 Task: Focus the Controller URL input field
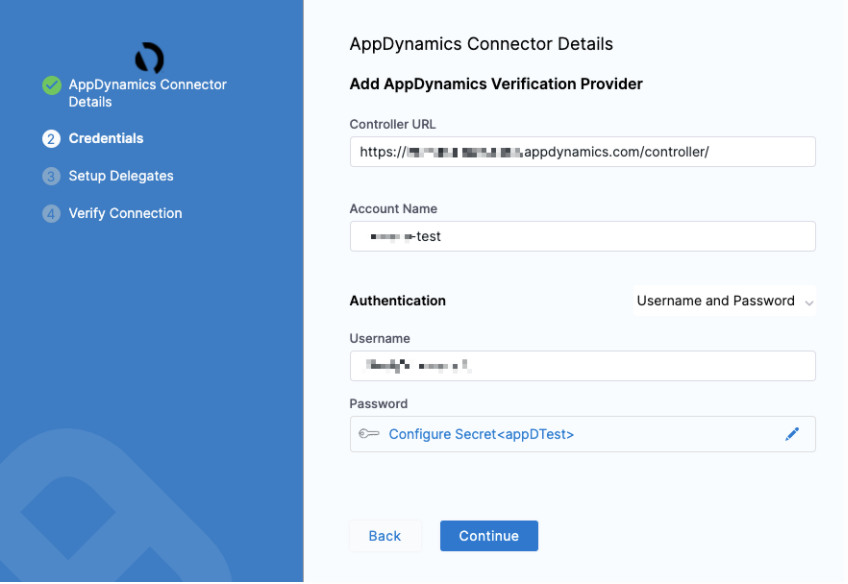(x=582, y=152)
